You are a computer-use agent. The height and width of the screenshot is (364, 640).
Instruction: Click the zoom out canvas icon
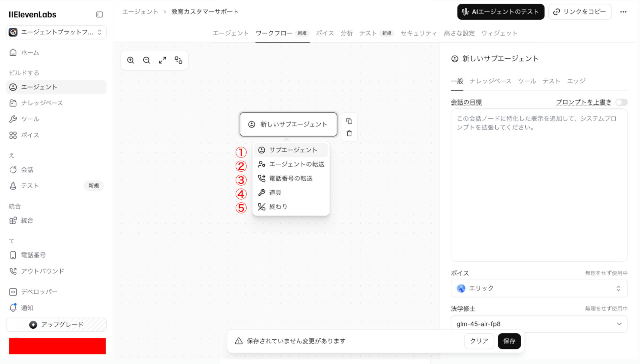click(147, 60)
